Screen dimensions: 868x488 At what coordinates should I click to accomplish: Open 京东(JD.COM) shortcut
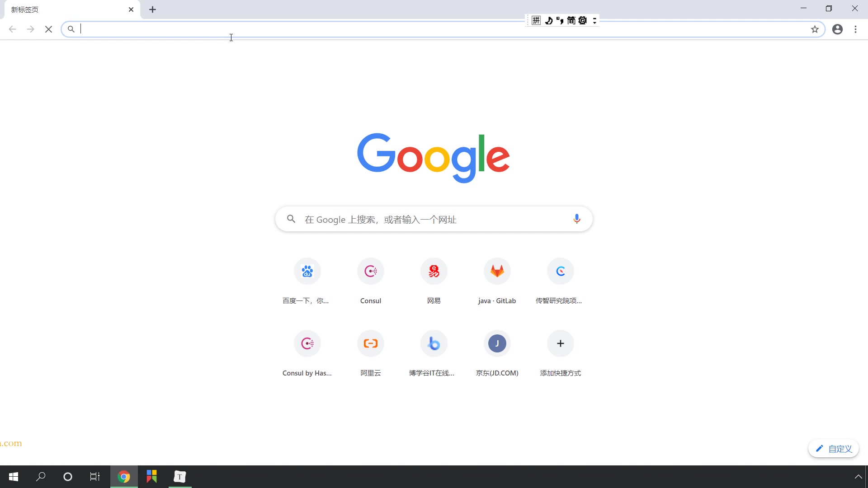pos(497,343)
